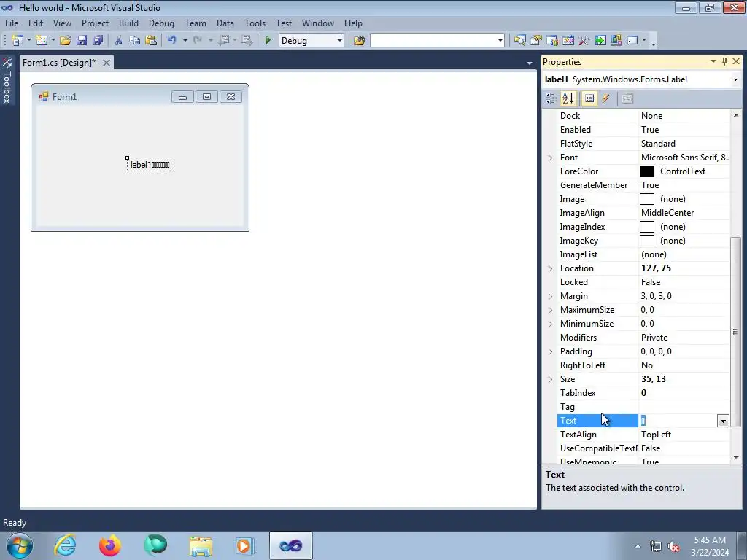Image resolution: width=747 pixels, height=560 pixels.
Task: Expand the Margin property
Action: coord(550,296)
